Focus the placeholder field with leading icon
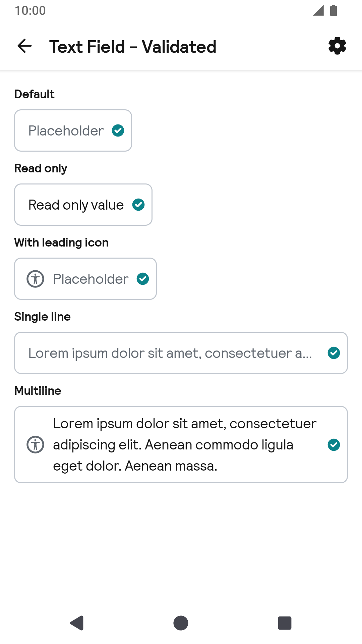The image size is (362, 644). click(x=91, y=279)
